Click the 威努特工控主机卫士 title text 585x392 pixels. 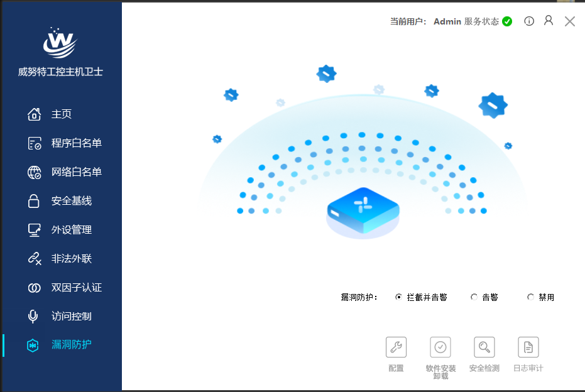pyautogui.click(x=60, y=72)
